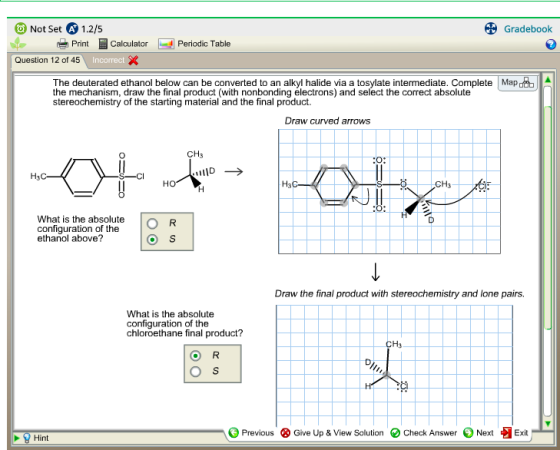Click the Cl atom in final product canvas
Image resolution: width=560 pixels, height=450 pixels.
403,386
